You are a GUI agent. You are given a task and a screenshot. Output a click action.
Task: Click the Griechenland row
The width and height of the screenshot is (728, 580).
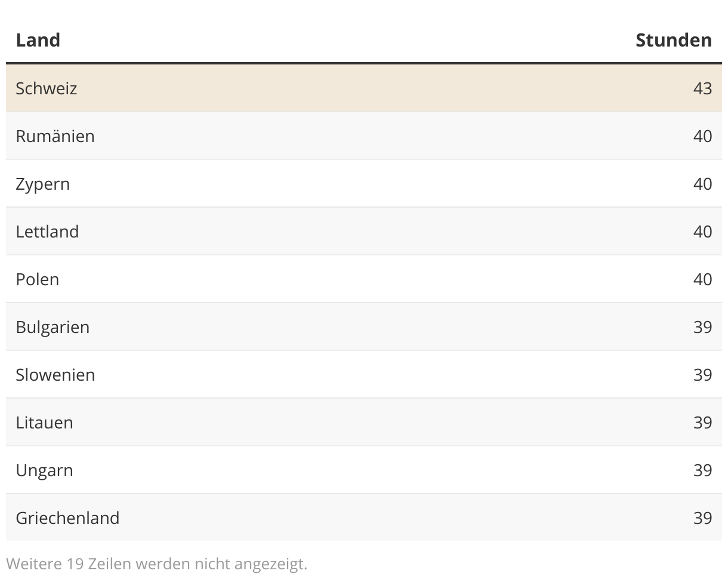(364, 518)
